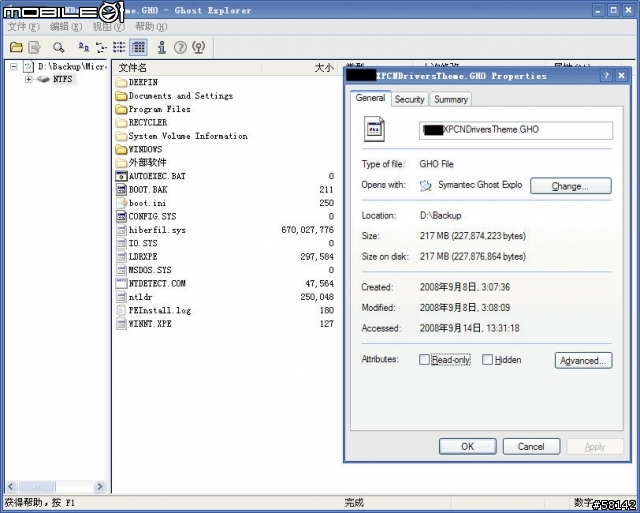The height and width of the screenshot is (513, 640).
Task: Click the NTFS drive icon in tree
Action: click(x=43, y=79)
